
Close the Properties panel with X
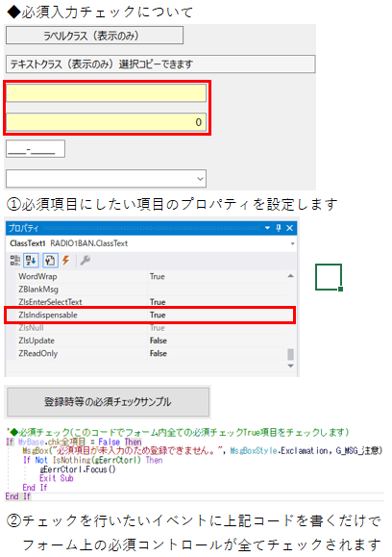coord(290,228)
